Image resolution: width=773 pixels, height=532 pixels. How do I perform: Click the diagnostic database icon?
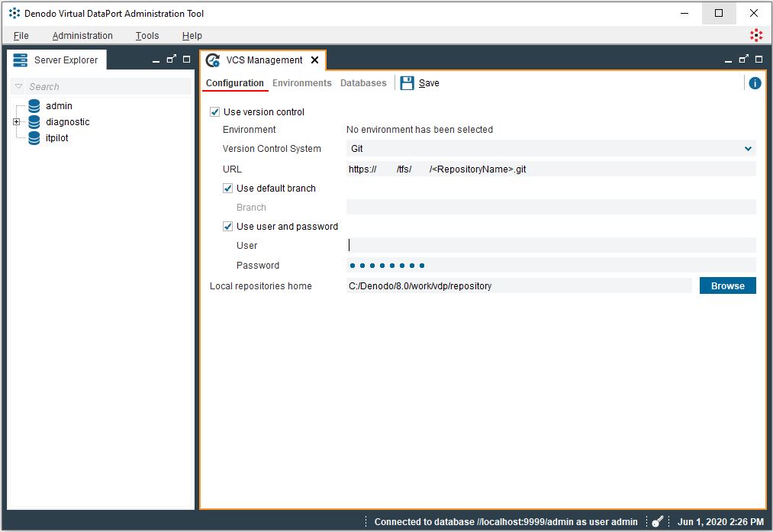coord(34,122)
